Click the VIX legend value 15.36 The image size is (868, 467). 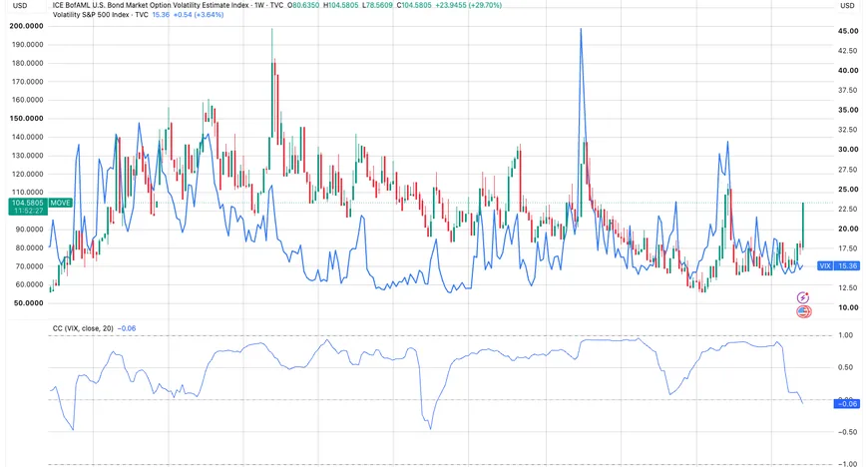(x=161, y=14)
